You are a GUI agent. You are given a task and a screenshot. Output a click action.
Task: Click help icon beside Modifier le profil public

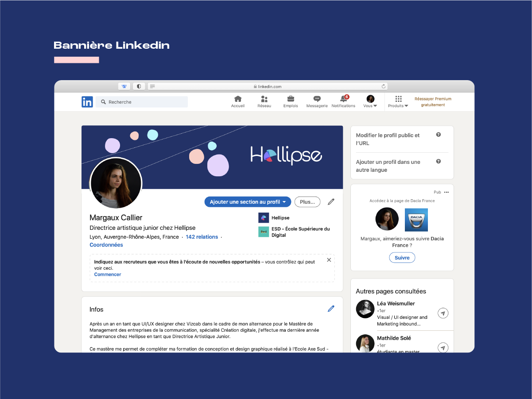(439, 135)
